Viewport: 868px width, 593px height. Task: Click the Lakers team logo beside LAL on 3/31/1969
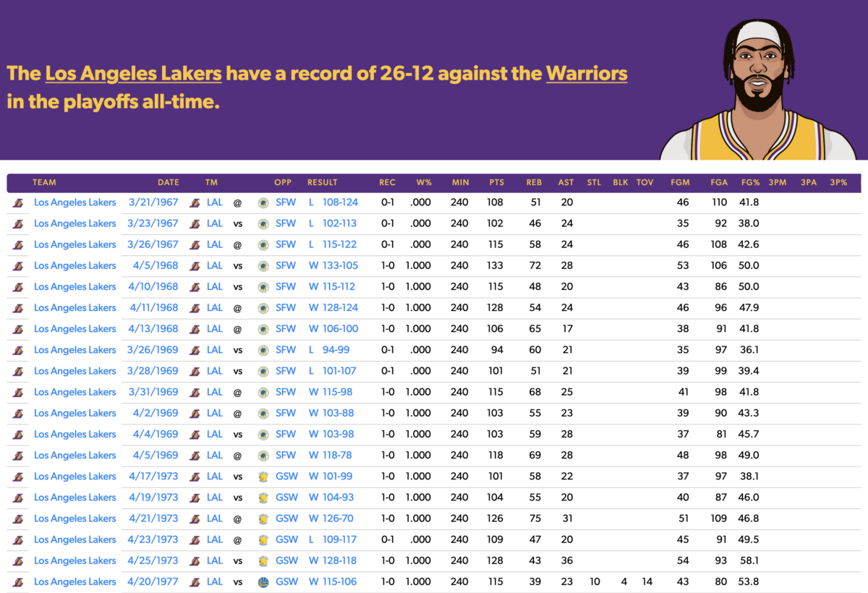point(195,392)
